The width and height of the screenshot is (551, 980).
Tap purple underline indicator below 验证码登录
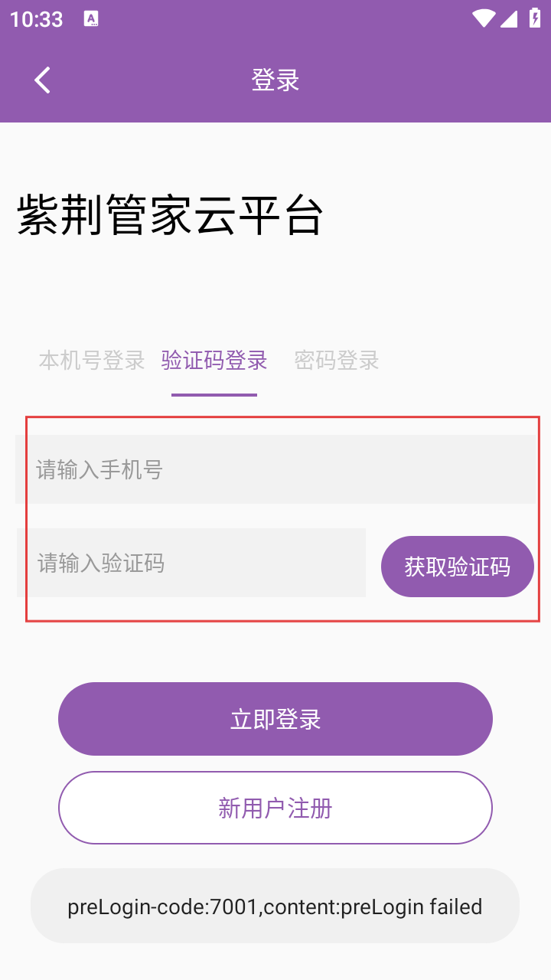pos(214,394)
